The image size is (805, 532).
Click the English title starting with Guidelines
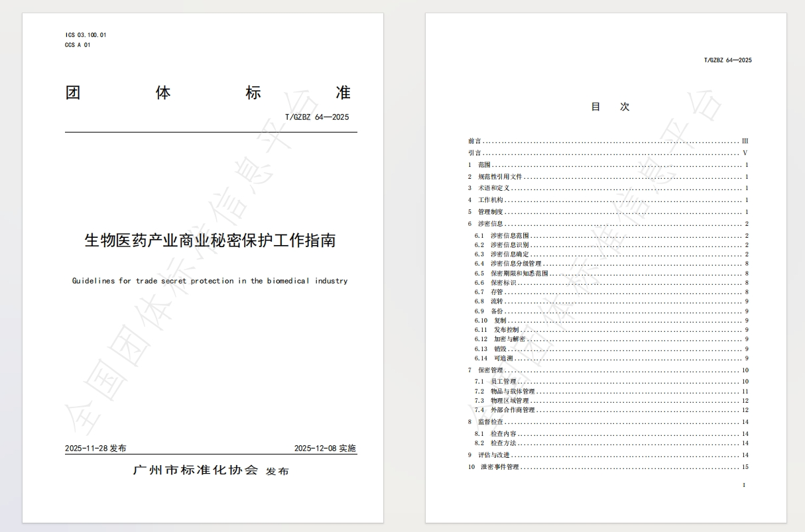tap(210, 281)
